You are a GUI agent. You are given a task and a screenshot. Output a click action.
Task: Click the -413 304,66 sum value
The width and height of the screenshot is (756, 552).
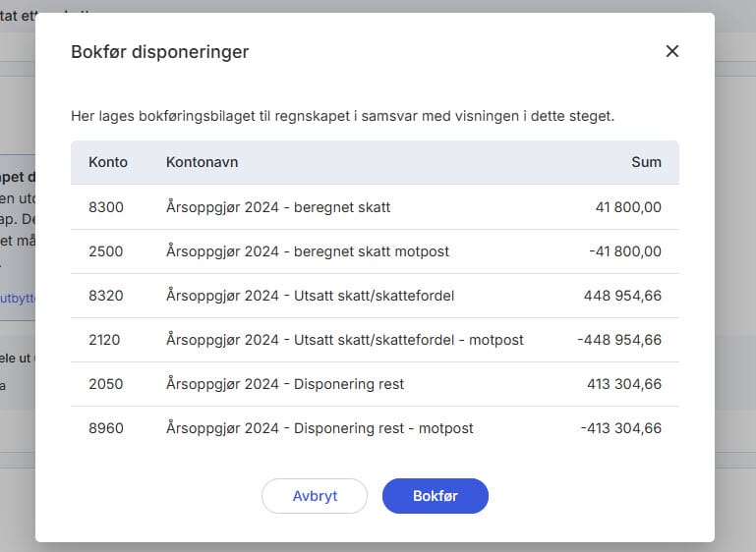(620, 428)
